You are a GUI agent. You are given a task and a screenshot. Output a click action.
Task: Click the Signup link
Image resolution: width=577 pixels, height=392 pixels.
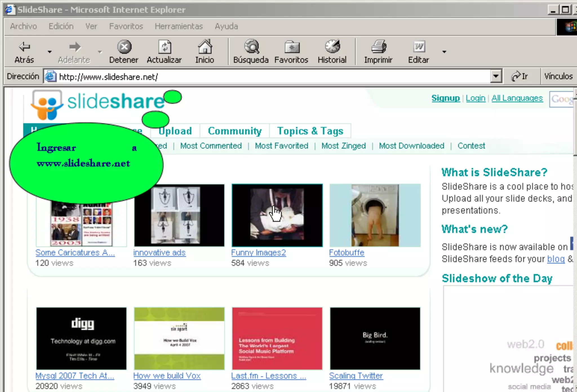coord(445,98)
